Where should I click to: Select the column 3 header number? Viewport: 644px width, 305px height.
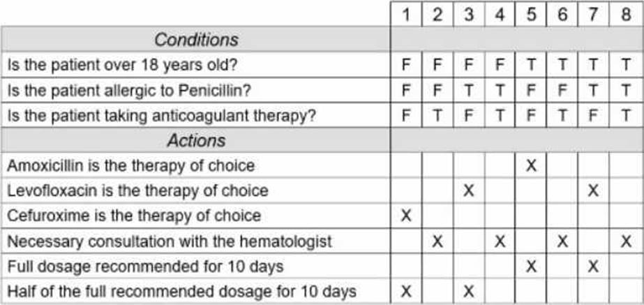469,15
